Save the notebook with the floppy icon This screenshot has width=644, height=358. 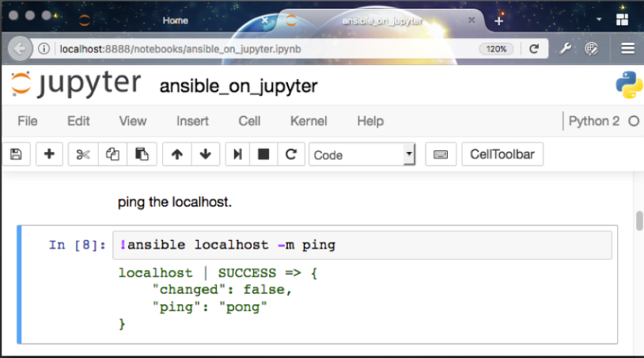point(16,154)
